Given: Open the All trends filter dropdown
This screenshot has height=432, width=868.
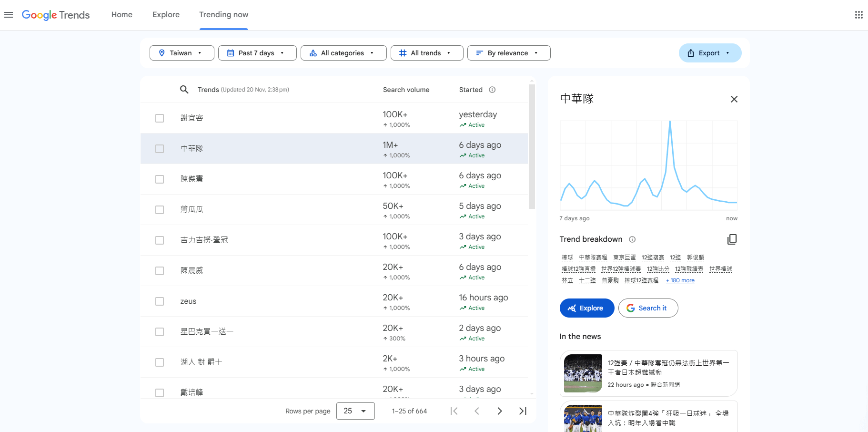Looking at the screenshot, I should (x=427, y=53).
